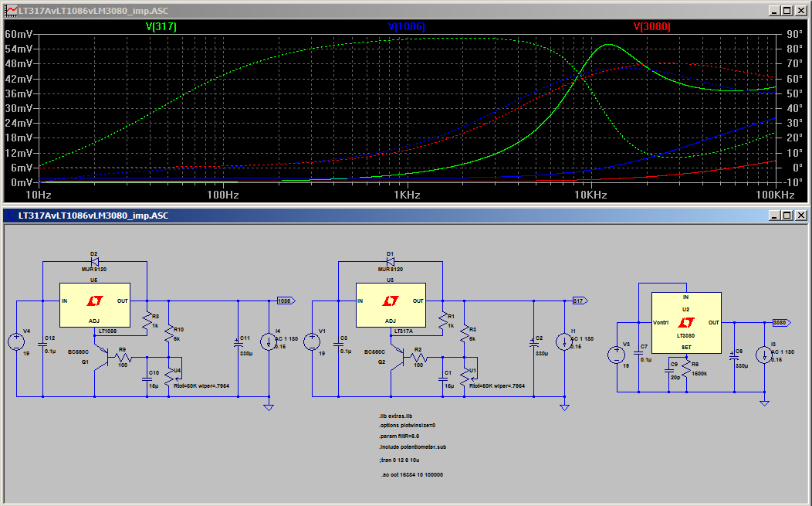
Task: Click transistor Q2 symbol
Action: point(398,357)
